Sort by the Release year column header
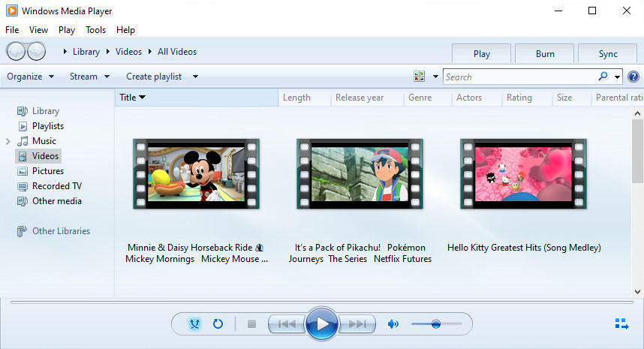 point(367,98)
